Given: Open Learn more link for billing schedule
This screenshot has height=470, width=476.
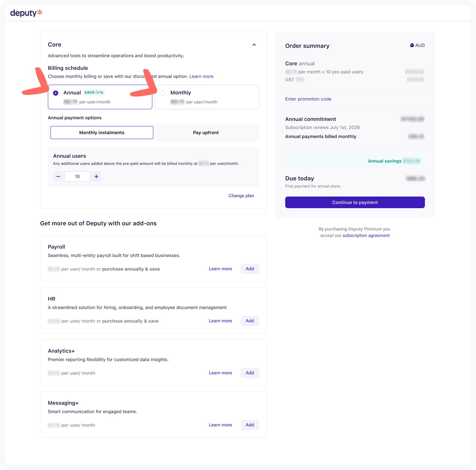Looking at the screenshot, I should pyautogui.click(x=201, y=76).
